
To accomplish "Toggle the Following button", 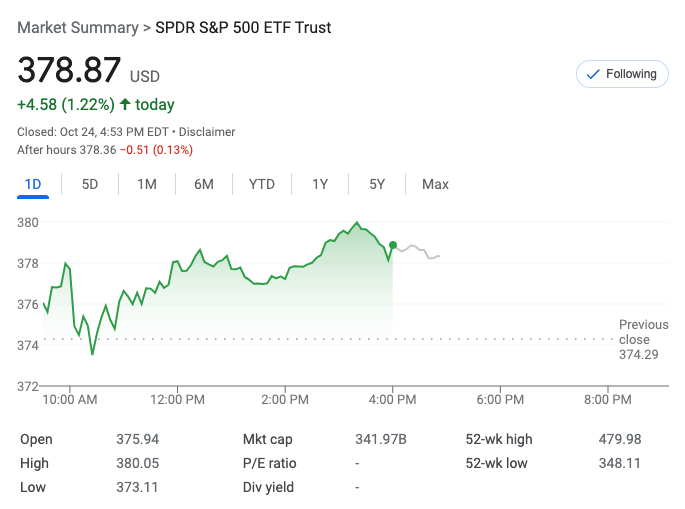I will pyautogui.click(x=622, y=74).
